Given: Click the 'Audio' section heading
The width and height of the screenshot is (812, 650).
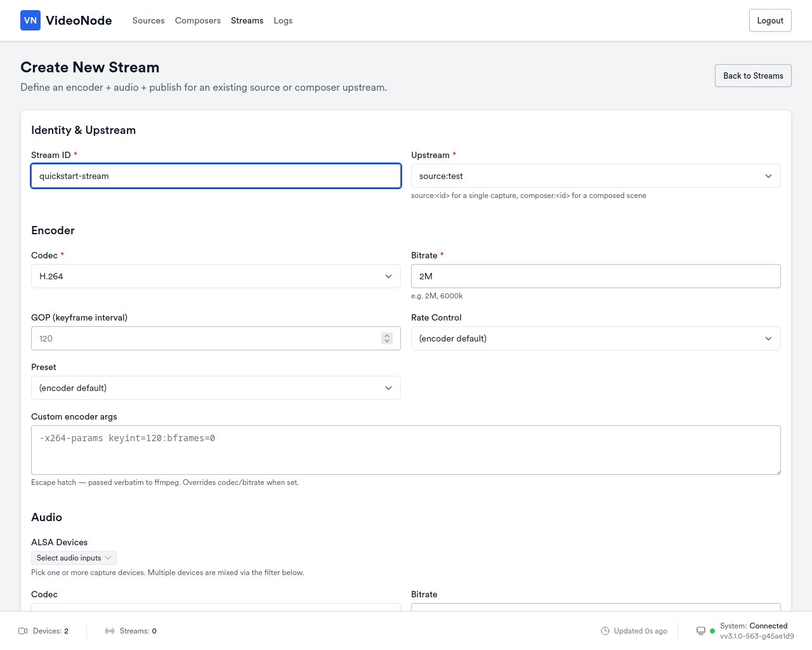Looking at the screenshot, I should (x=46, y=517).
